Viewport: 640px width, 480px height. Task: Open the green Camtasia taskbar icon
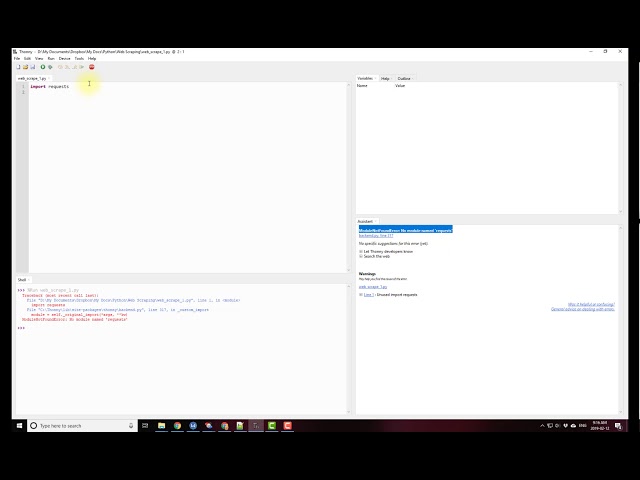pyautogui.click(x=272, y=426)
